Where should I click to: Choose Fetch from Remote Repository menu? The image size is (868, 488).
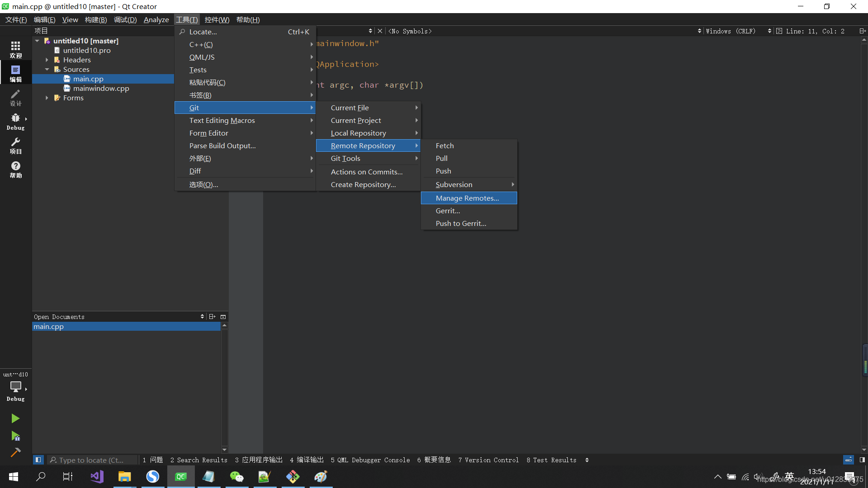coord(469,145)
